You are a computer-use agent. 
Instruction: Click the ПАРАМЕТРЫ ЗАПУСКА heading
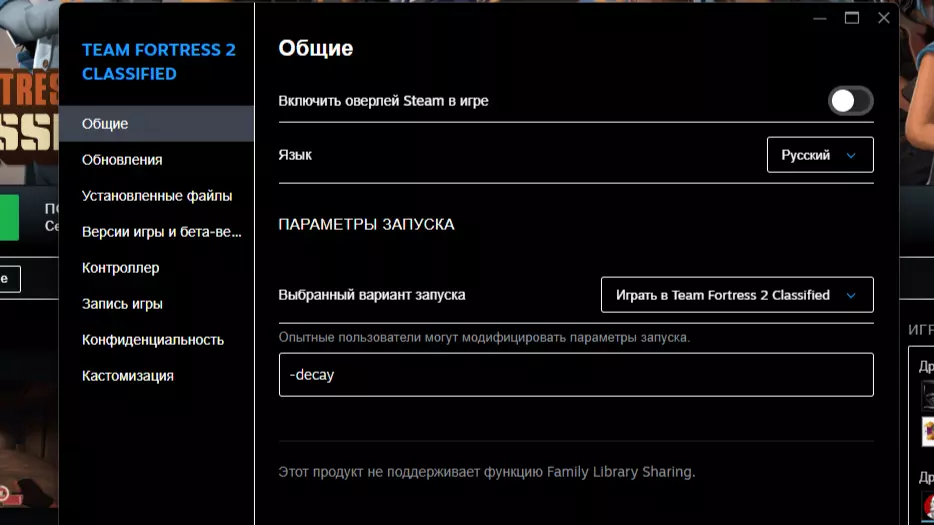366,225
